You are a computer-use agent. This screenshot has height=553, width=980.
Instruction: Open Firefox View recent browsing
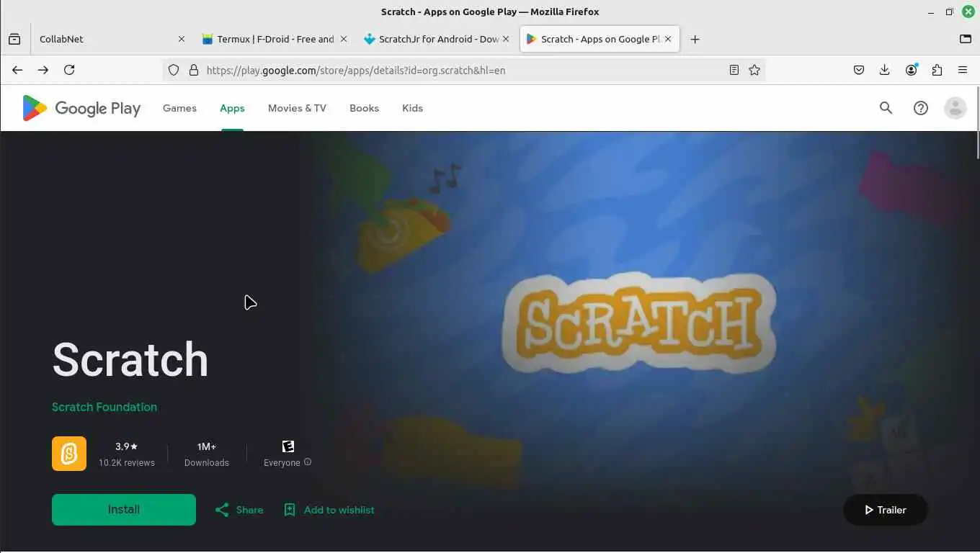coord(14,39)
